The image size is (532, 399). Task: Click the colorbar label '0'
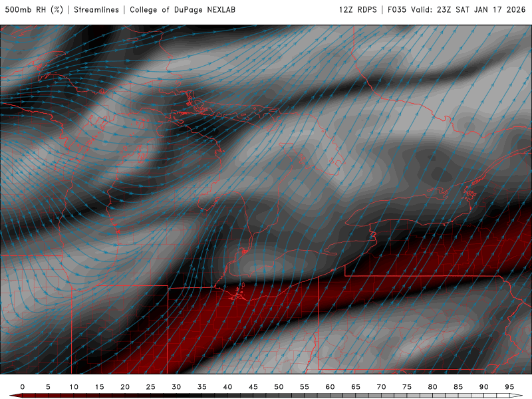pos(23,387)
